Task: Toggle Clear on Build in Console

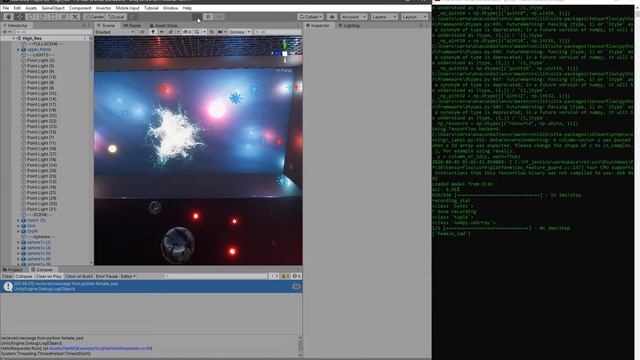Action: tap(79, 276)
